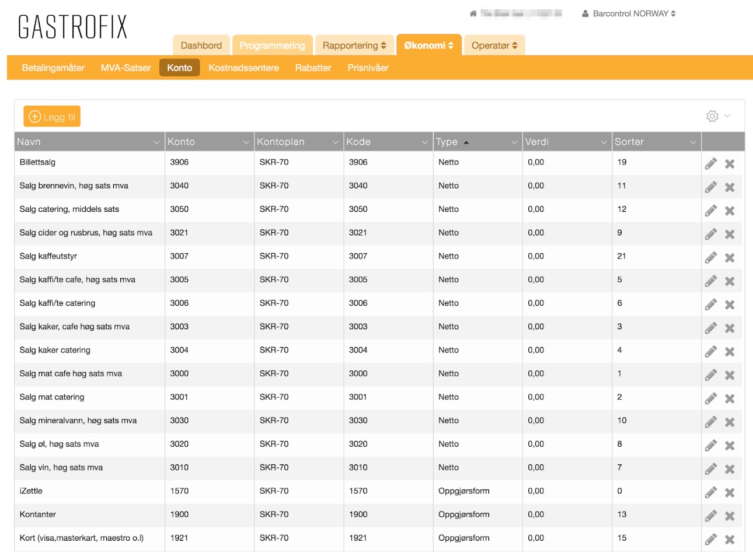753x560 pixels.
Task: Edit the Kort (visa, masterkart) row
Action: pos(710,540)
